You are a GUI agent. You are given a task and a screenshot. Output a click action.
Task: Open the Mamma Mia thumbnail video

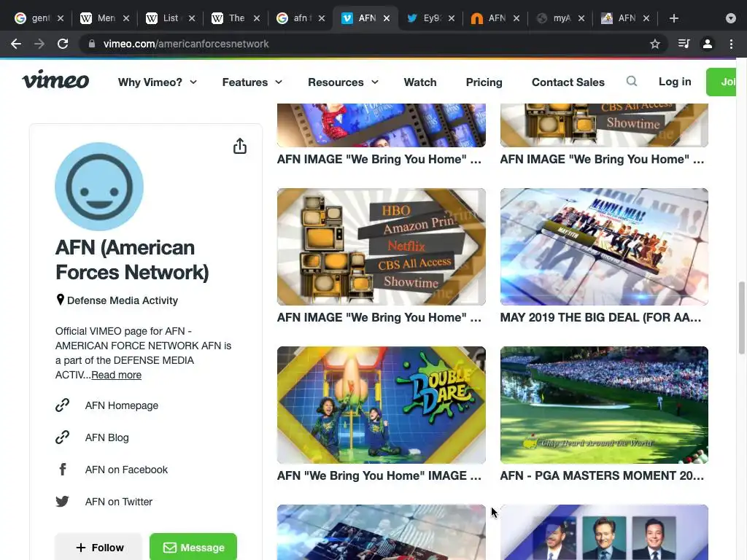604,246
